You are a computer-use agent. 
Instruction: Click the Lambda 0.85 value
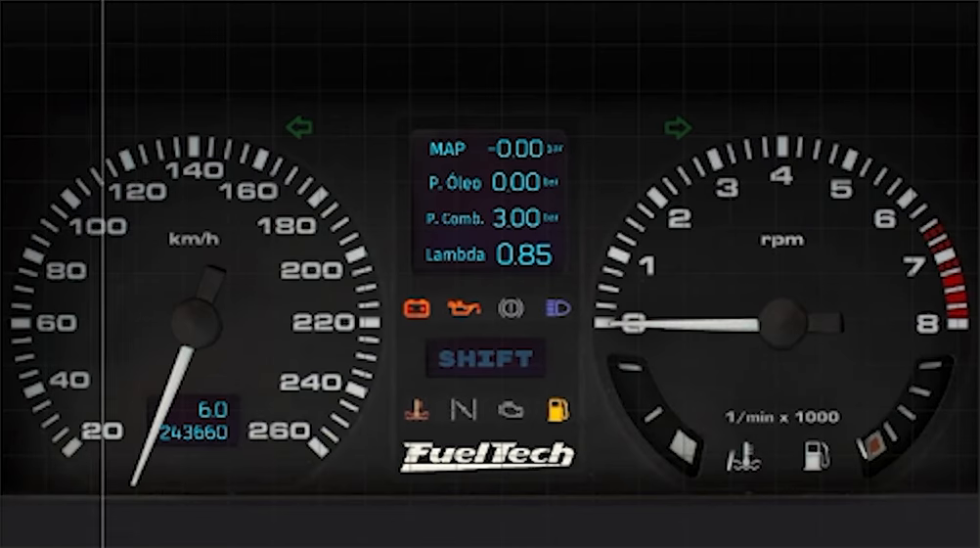(x=524, y=254)
